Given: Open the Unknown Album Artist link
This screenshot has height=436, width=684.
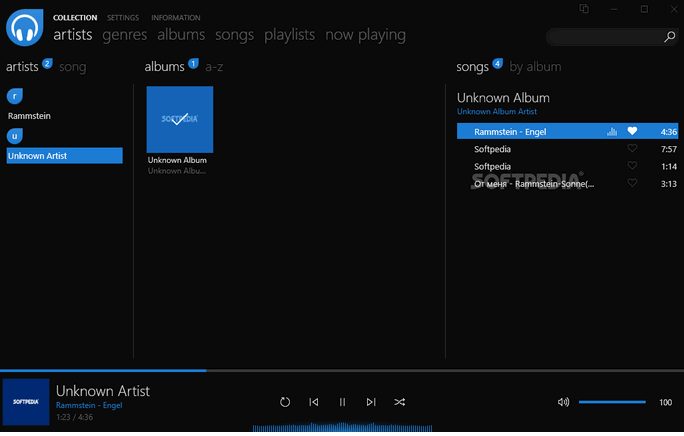Looking at the screenshot, I should [497, 111].
